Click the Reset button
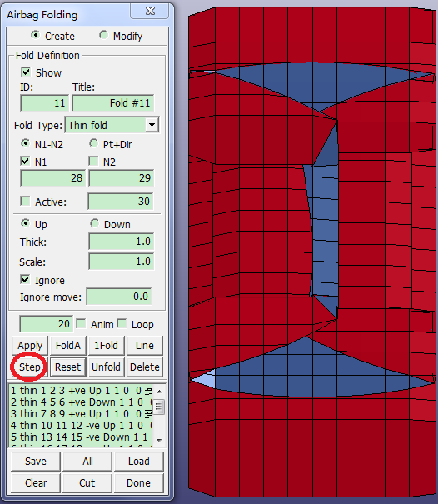Image resolution: width=438 pixels, height=504 pixels. click(68, 367)
